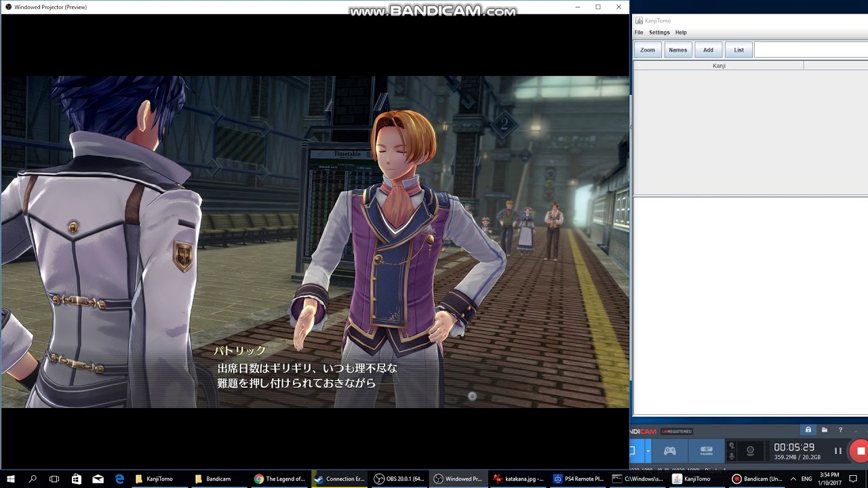
Task: Open the Mail app on the taskbar
Action: click(98, 479)
